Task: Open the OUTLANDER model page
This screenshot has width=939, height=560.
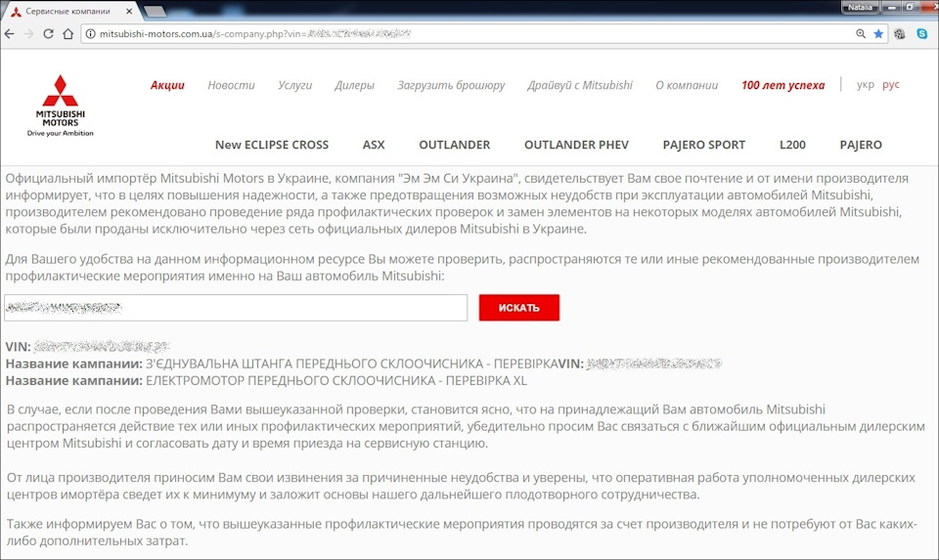Action: click(455, 145)
